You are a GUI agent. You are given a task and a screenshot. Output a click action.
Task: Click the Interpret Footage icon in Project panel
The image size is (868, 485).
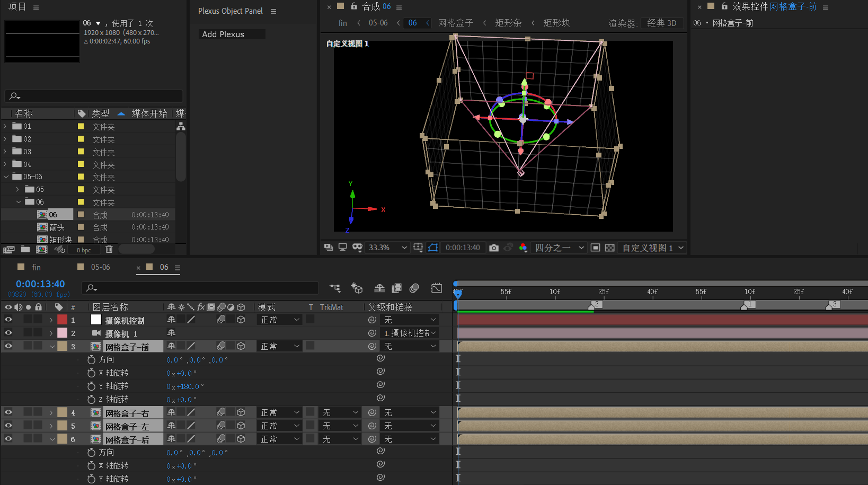tap(8, 249)
